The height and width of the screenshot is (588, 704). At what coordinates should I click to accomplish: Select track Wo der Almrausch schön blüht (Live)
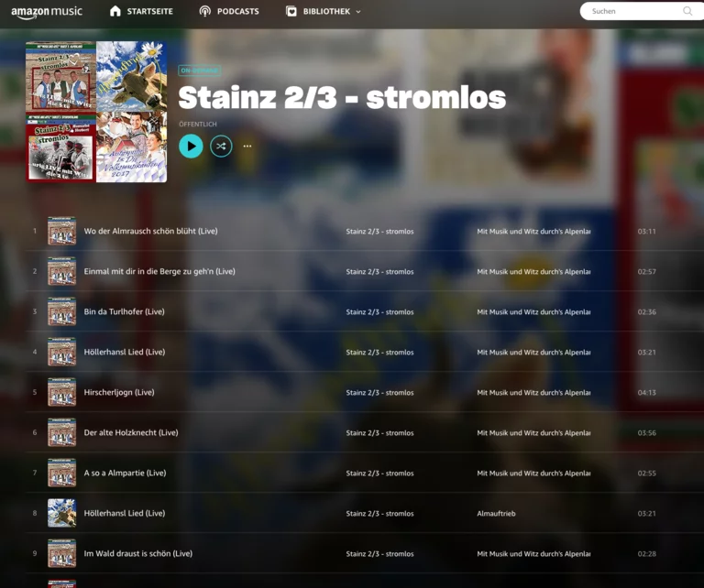[151, 231]
